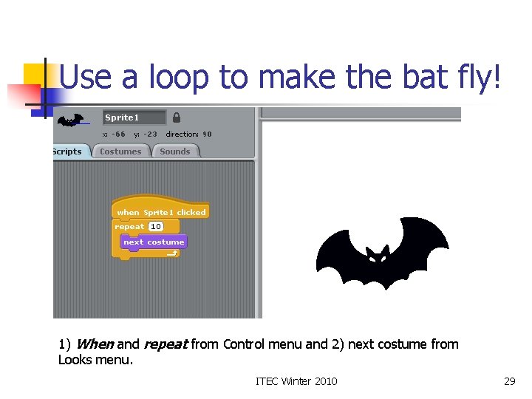Screen dimensions: 532x399
Task: Open the Costumes tab
Action: click(120, 151)
